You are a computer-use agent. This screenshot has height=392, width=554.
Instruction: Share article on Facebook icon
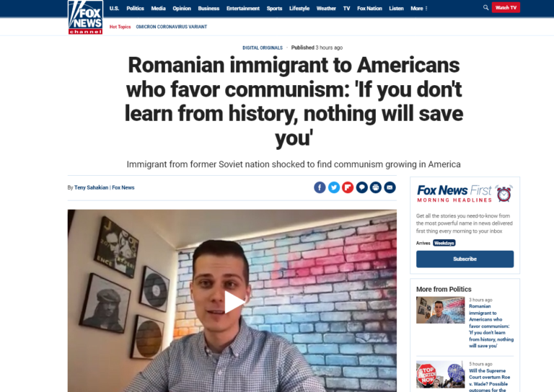pos(320,187)
